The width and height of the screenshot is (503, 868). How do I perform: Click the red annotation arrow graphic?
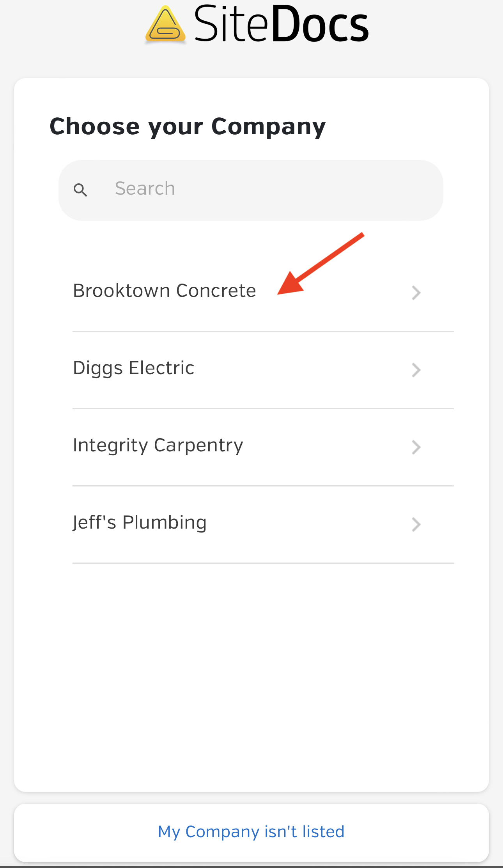point(321,264)
